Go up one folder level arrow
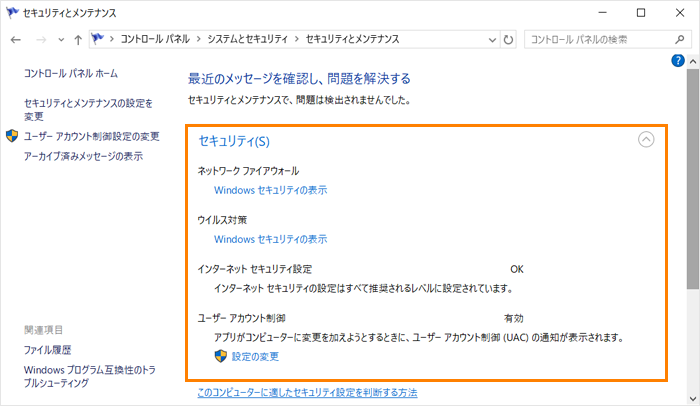700x406 pixels. coord(78,40)
